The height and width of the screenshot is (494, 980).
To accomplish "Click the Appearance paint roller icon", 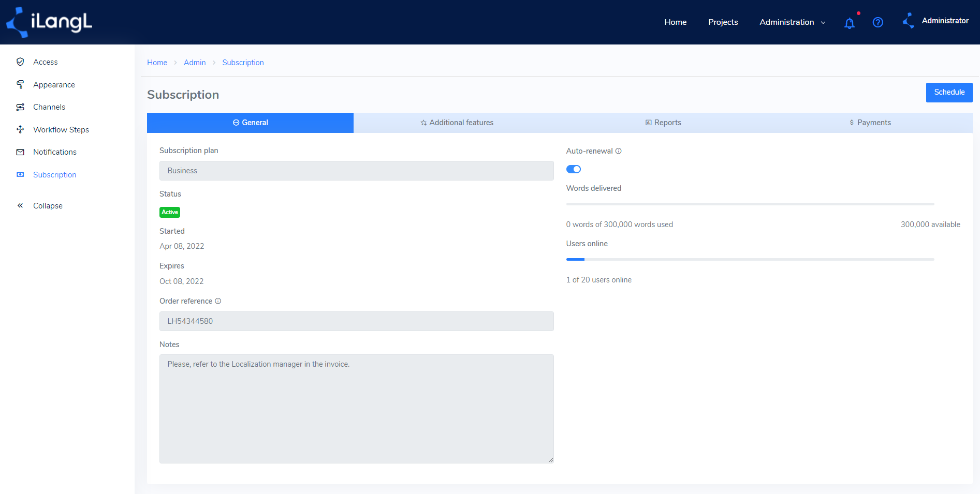I will 20,84.
